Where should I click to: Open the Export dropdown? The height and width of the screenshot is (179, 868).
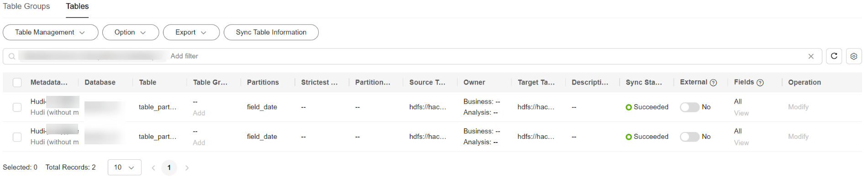tap(191, 32)
